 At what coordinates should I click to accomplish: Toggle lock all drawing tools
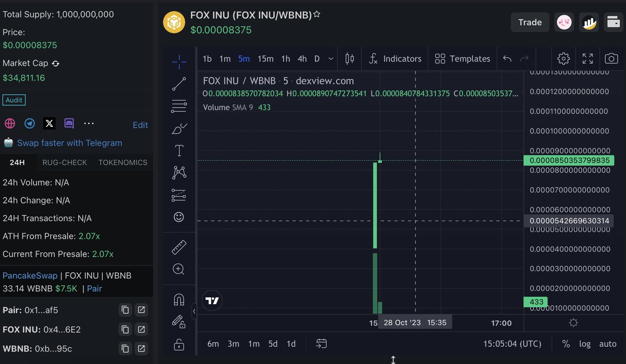point(179,344)
